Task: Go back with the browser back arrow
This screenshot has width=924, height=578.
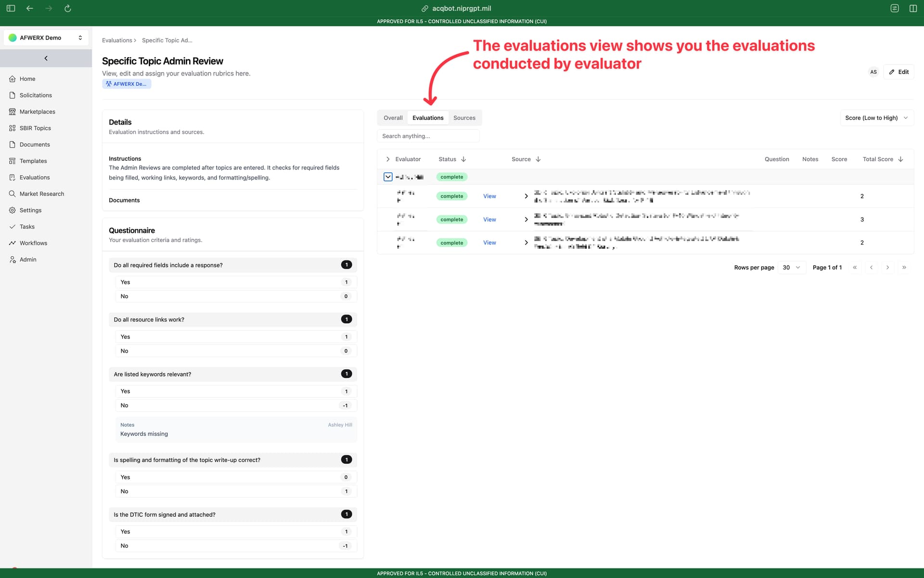Action: (x=30, y=8)
